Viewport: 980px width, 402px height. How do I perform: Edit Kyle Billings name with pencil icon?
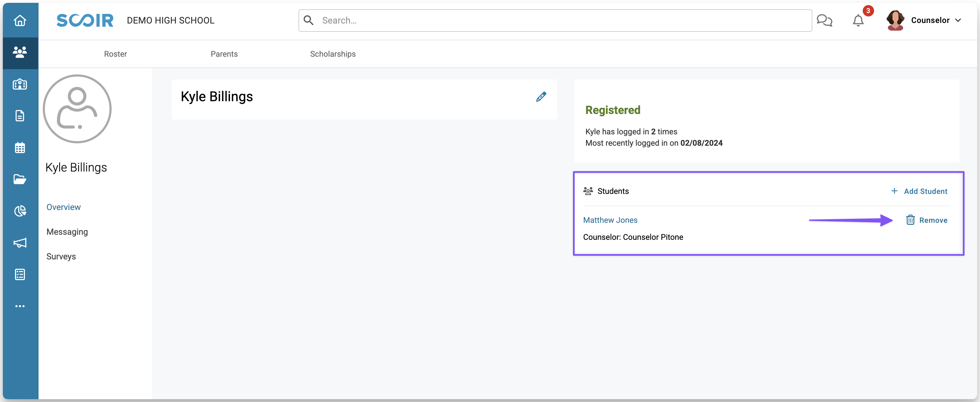click(541, 97)
